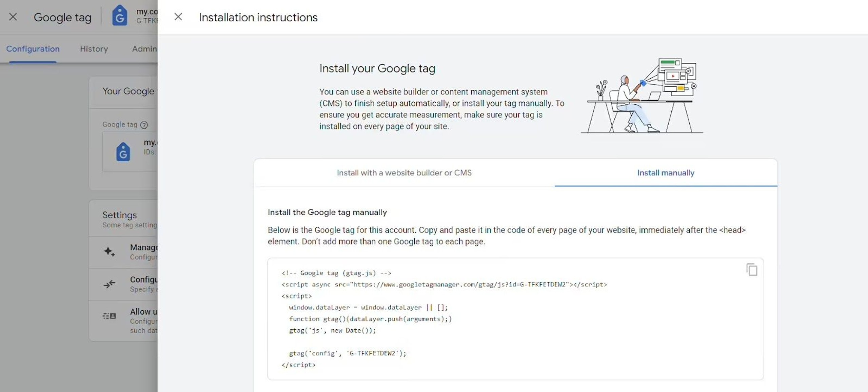Click the Install your Google tag heading
This screenshot has width=868, height=392.
[377, 68]
